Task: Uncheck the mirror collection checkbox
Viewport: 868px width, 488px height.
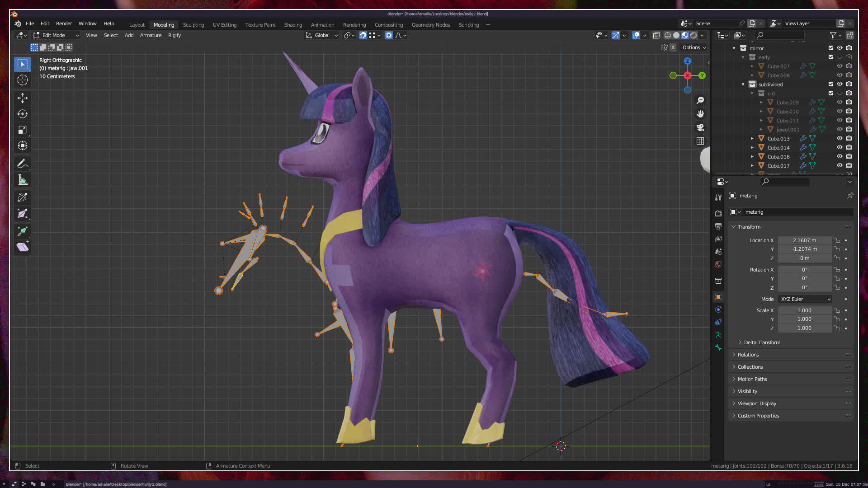Action: pyautogui.click(x=830, y=48)
